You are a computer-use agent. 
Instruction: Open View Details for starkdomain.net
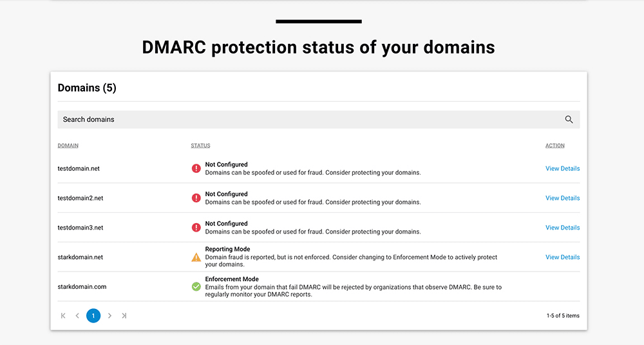pyautogui.click(x=563, y=257)
